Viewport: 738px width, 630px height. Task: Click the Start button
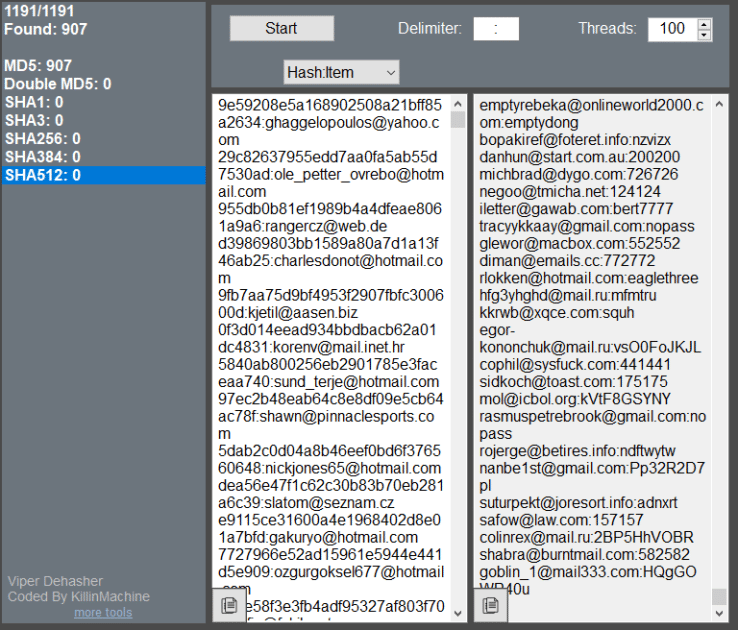point(281,28)
